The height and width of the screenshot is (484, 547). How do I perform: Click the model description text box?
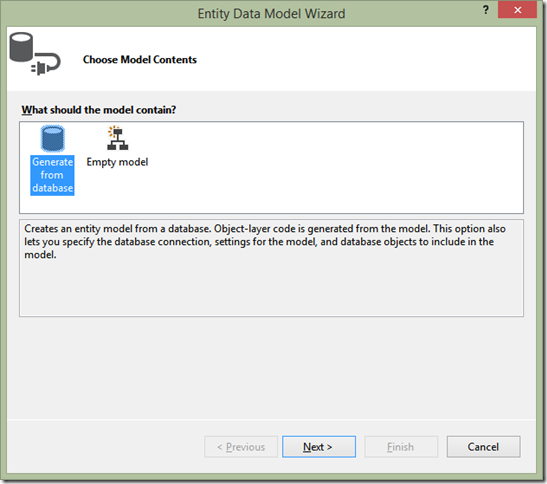click(x=271, y=268)
